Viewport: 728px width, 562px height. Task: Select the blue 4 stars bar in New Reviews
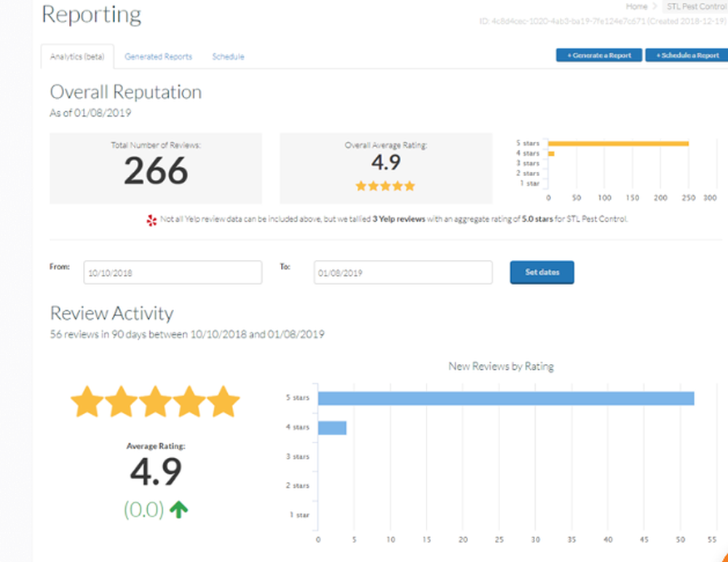tap(332, 427)
